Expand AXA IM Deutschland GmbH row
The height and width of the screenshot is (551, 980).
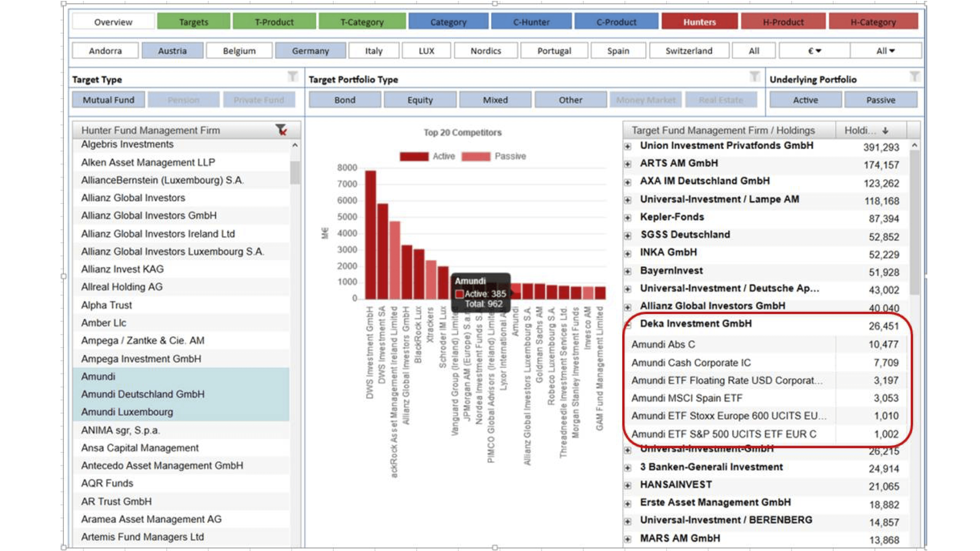pyautogui.click(x=628, y=182)
